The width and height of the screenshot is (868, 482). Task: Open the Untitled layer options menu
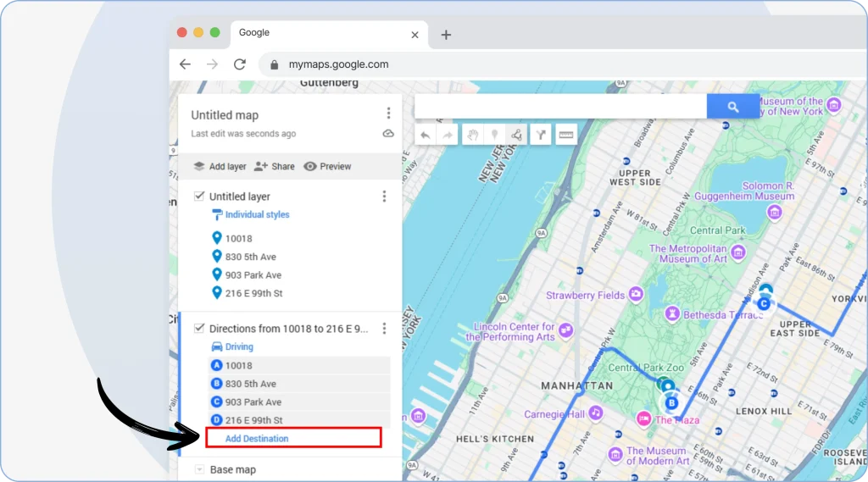[384, 197]
